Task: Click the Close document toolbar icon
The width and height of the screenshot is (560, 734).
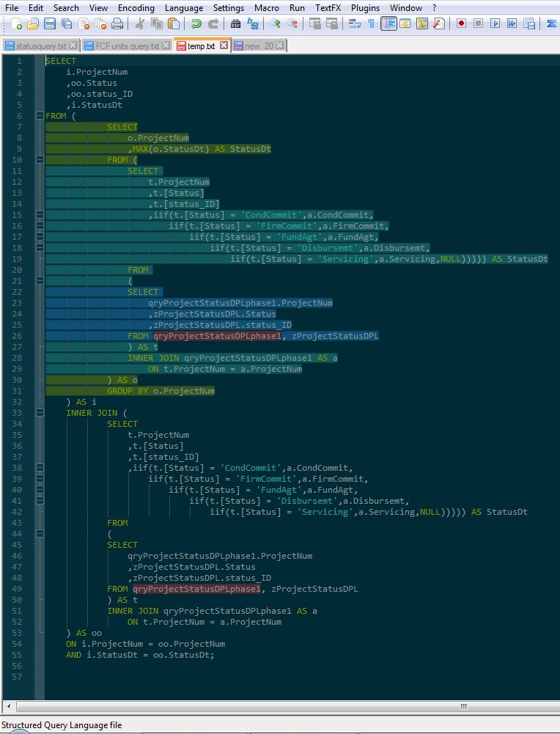Action: pyautogui.click(x=84, y=23)
